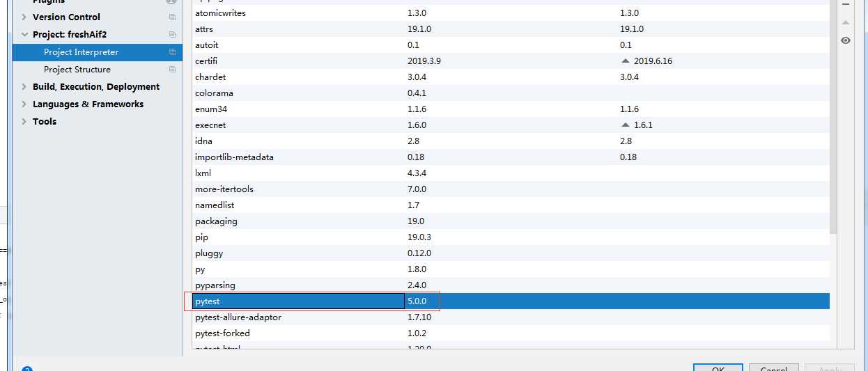The width and height of the screenshot is (868, 371).
Task: Click the minus uninstall package icon
Action: pos(845,4)
